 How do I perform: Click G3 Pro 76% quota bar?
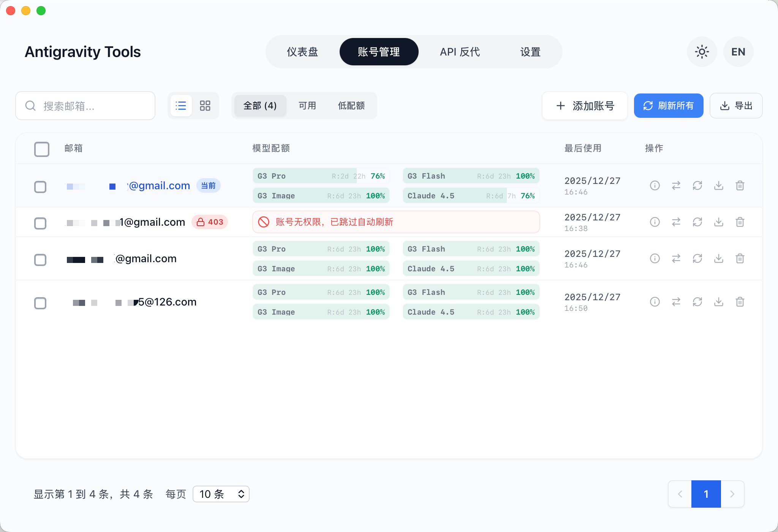pos(321,176)
